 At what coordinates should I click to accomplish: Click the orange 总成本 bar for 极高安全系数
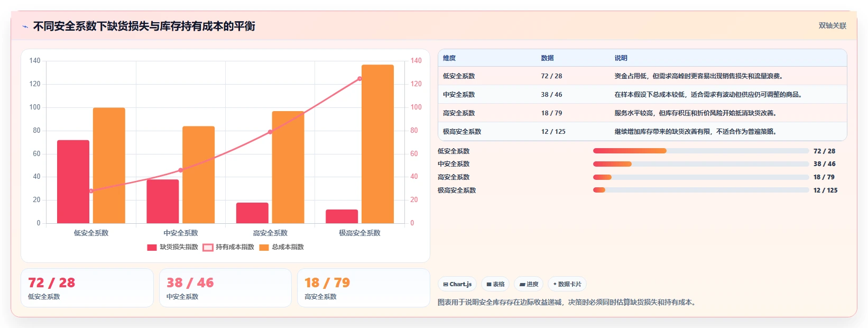[x=377, y=144]
